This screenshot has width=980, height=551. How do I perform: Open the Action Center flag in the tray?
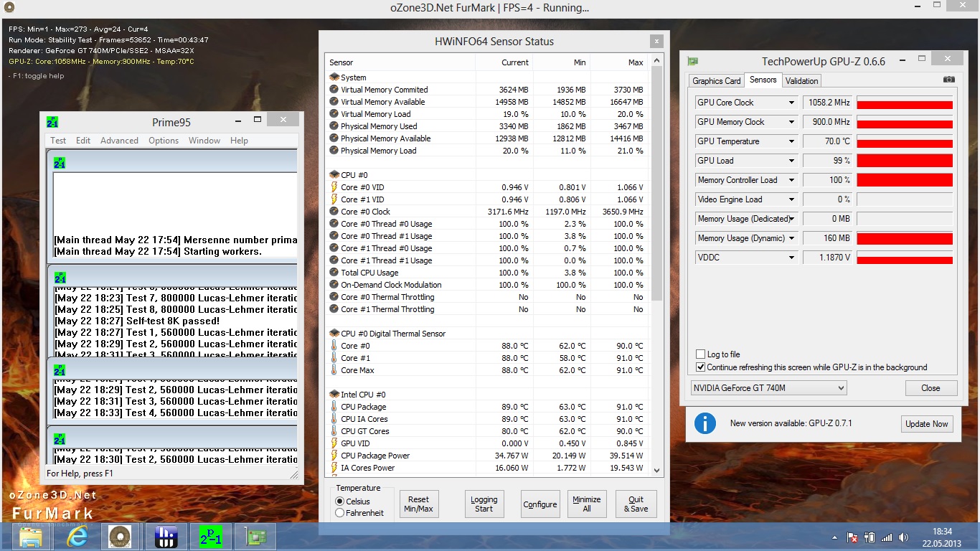pos(853,537)
